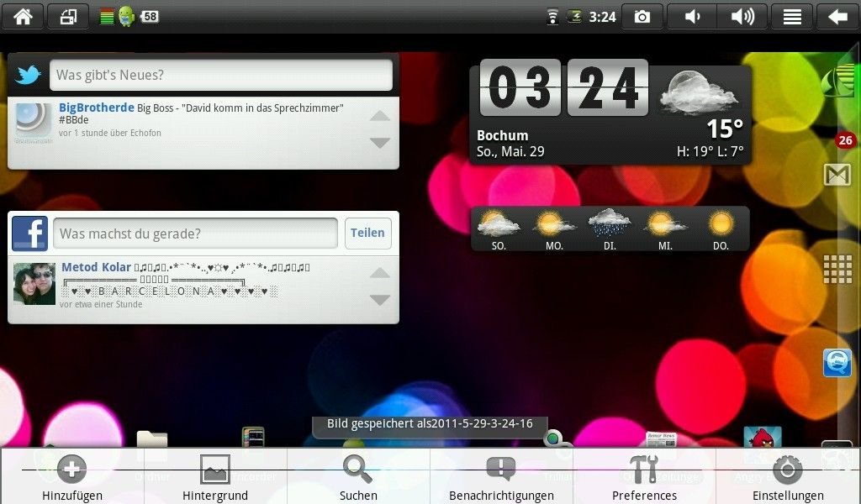Raise volume with the loud speaker icon
This screenshot has height=504, width=861.
click(742, 17)
